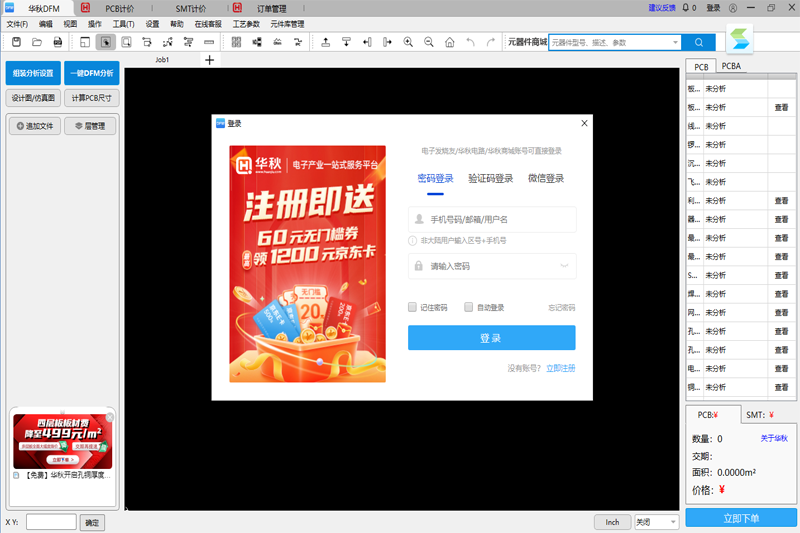Open the component search dropdown arrow
Screen dimensions: 800x533
click(x=676, y=42)
